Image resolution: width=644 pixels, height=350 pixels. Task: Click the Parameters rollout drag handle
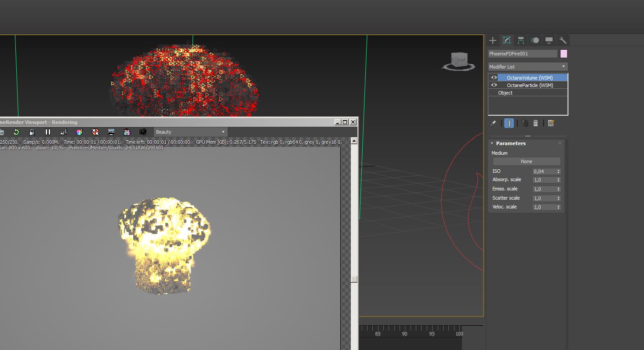coord(560,143)
